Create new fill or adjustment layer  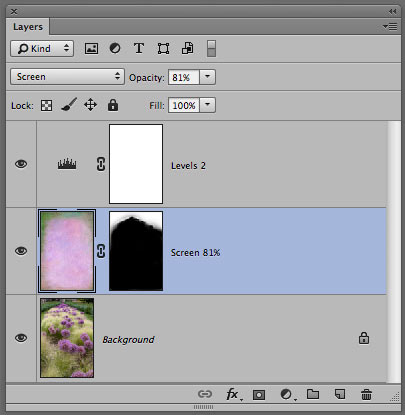pos(287,394)
